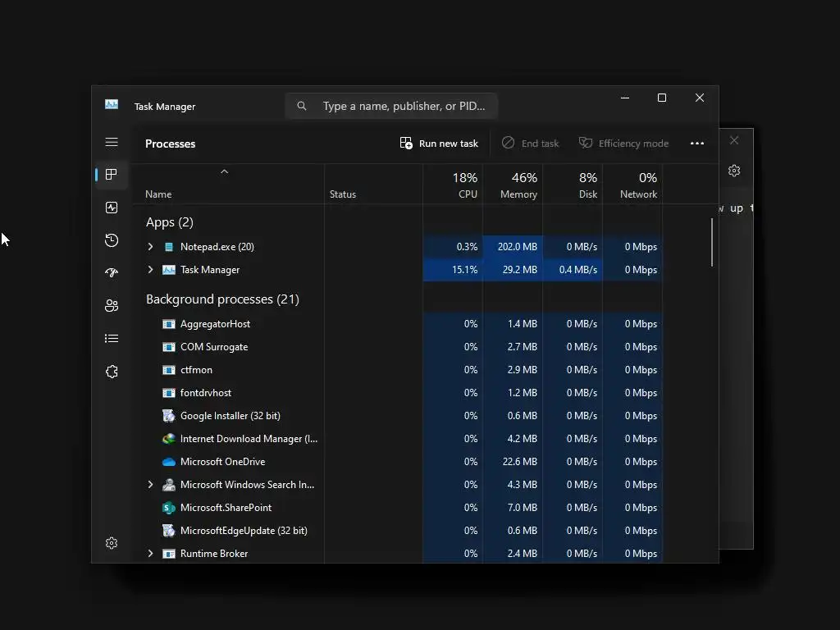The height and width of the screenshot is (630, 840).
Task: Expand the Runtime Broker group
Action: tap(151, 554)
